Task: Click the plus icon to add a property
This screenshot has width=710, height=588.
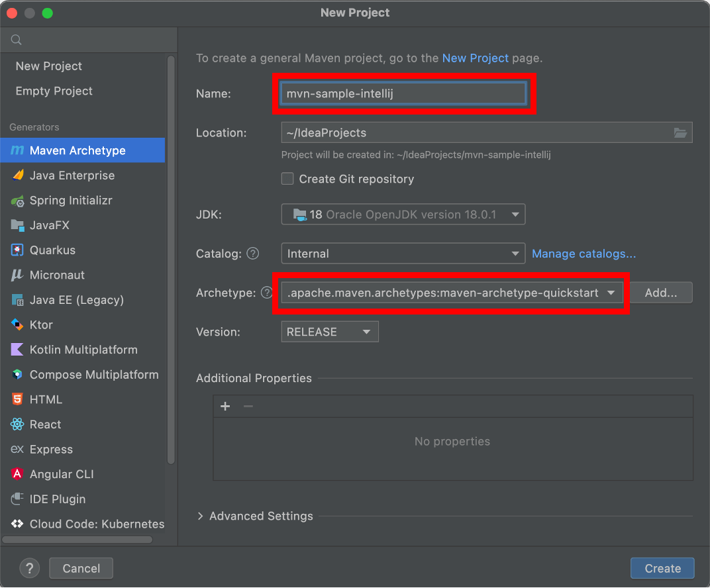Action: (x=225, y=406)
